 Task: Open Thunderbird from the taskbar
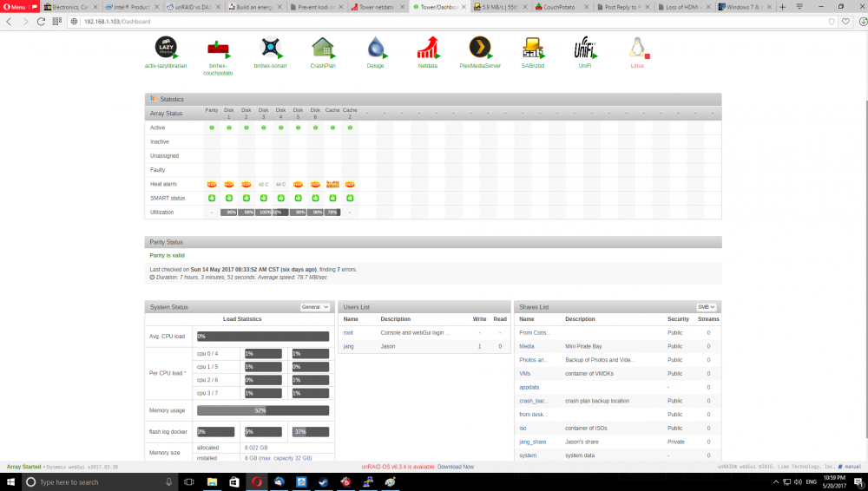(279, 482)
